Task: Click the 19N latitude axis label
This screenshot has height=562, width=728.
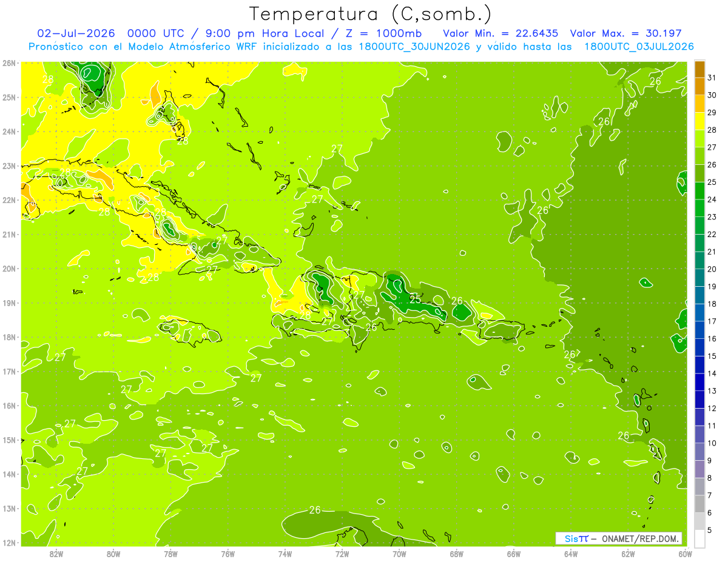Action: pyautogui.click(x=9, y=303)
